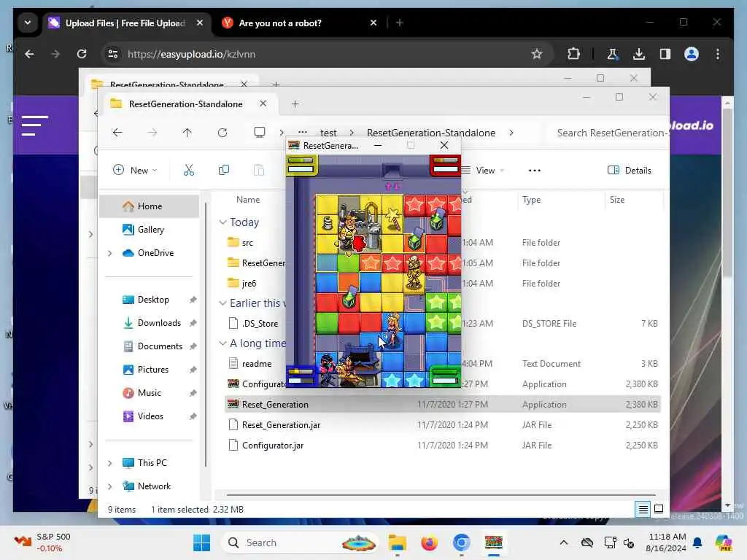The width and height of the screenshot is (747, 560).
Task: Click the Copy icon in Explorer toolbar
Action: pos(223,170)
